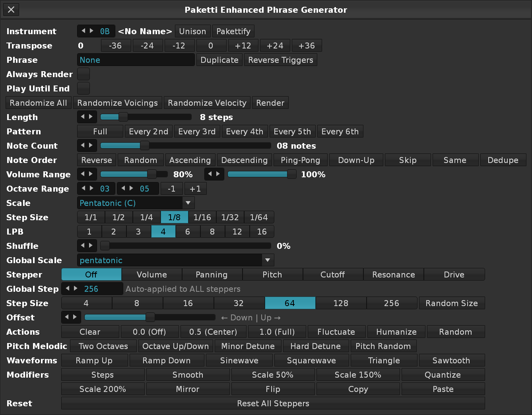Set LPB to 8
The width and height of the screenshot is (532, 415).
[212, 232]
